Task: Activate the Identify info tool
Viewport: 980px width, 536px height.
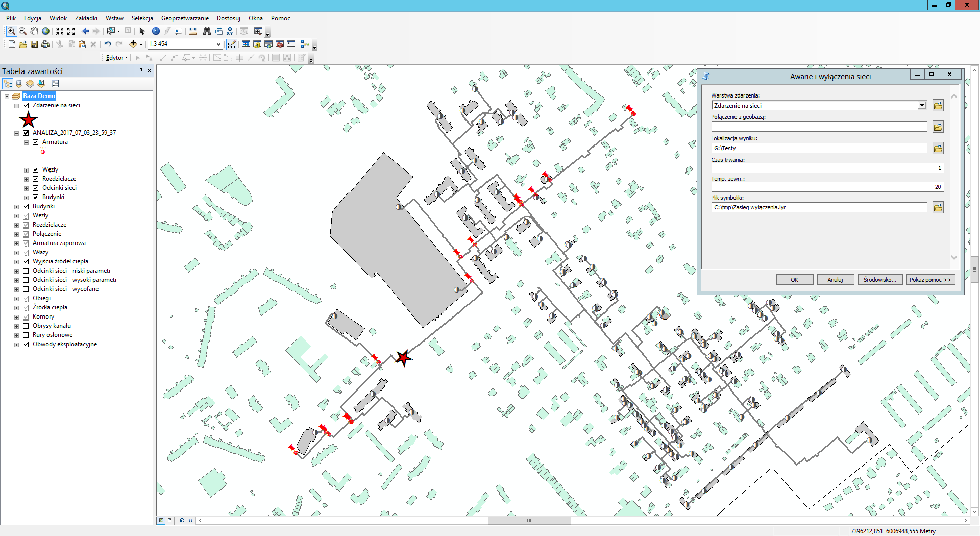Action: [156, 31]
